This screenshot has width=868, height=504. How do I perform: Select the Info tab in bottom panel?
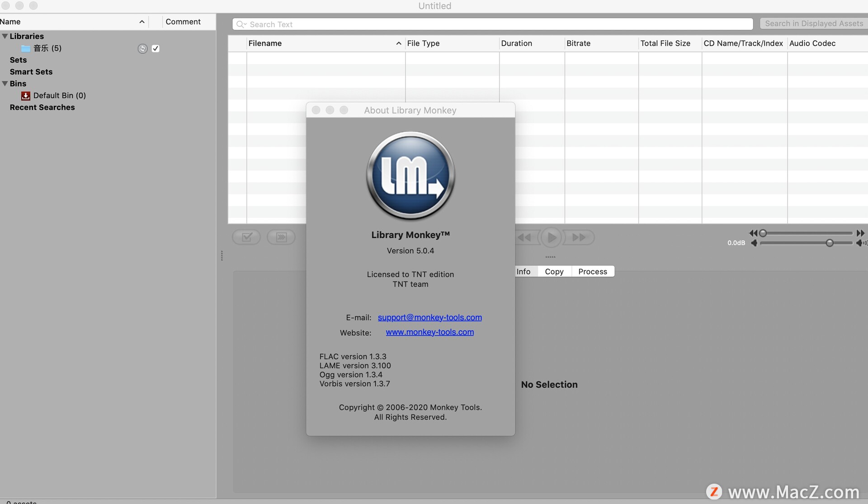(x=523, y=271)
